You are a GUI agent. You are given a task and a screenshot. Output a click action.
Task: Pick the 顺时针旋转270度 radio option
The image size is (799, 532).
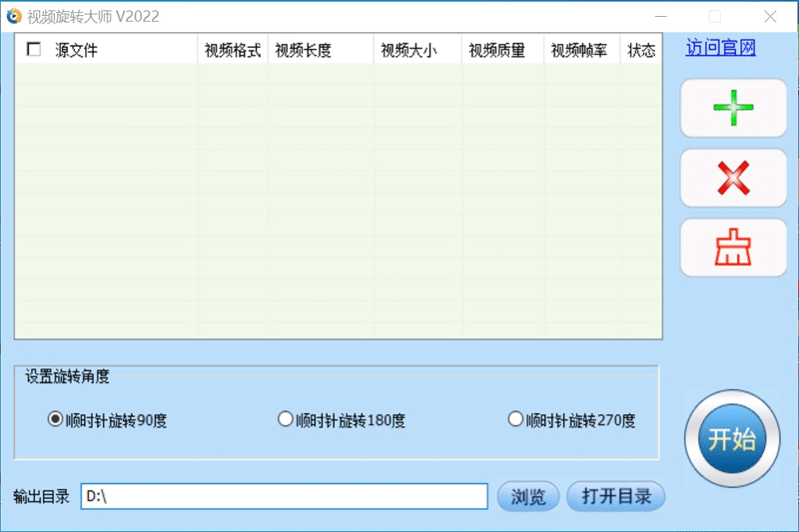(x=515, y=419)
